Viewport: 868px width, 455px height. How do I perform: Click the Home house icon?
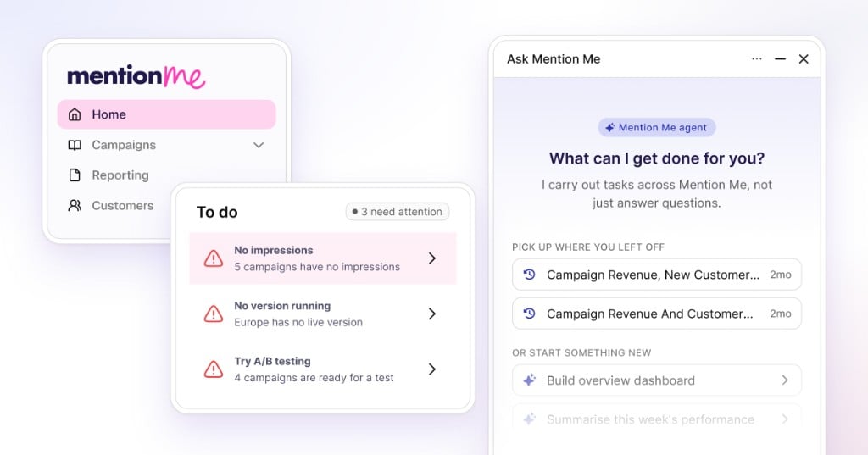(x=75, y=114)
